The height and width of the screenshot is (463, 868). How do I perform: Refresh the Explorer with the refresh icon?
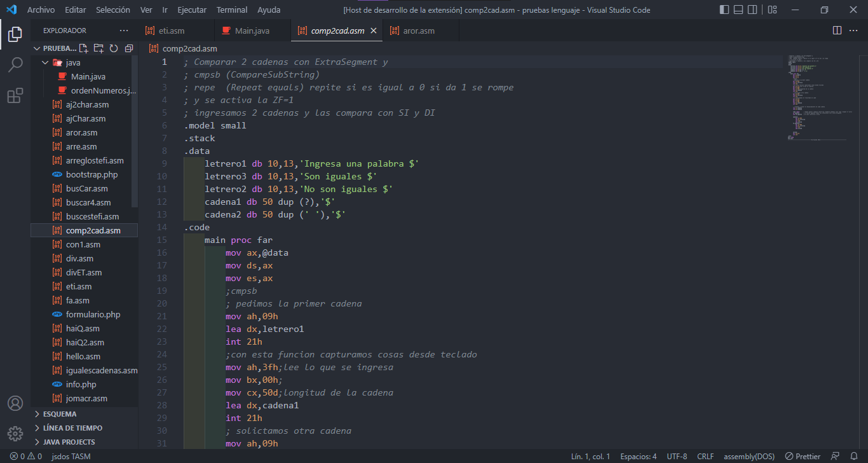coord(114,48)
